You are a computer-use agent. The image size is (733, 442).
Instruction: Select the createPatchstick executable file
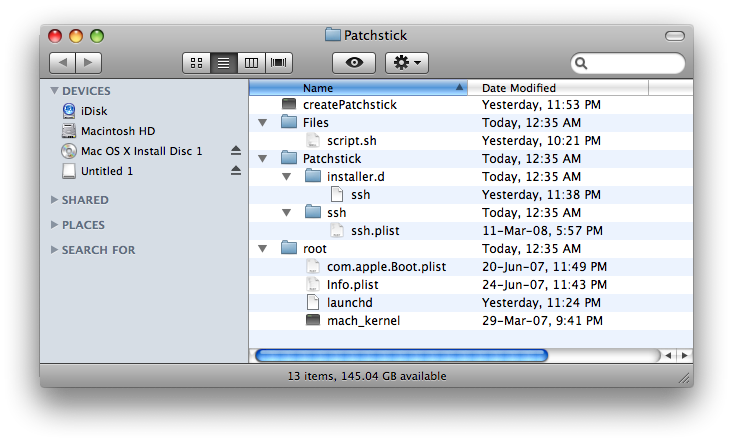click(x=349, y=104)
